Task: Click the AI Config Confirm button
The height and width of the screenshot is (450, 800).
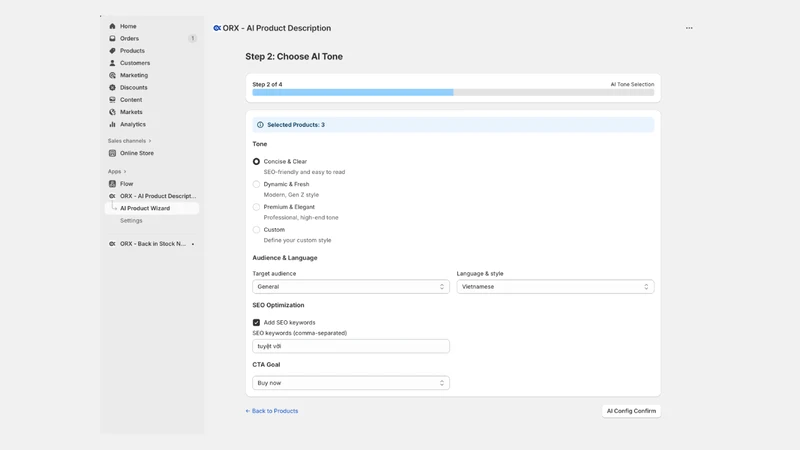Action: click(x=631, y=411)
